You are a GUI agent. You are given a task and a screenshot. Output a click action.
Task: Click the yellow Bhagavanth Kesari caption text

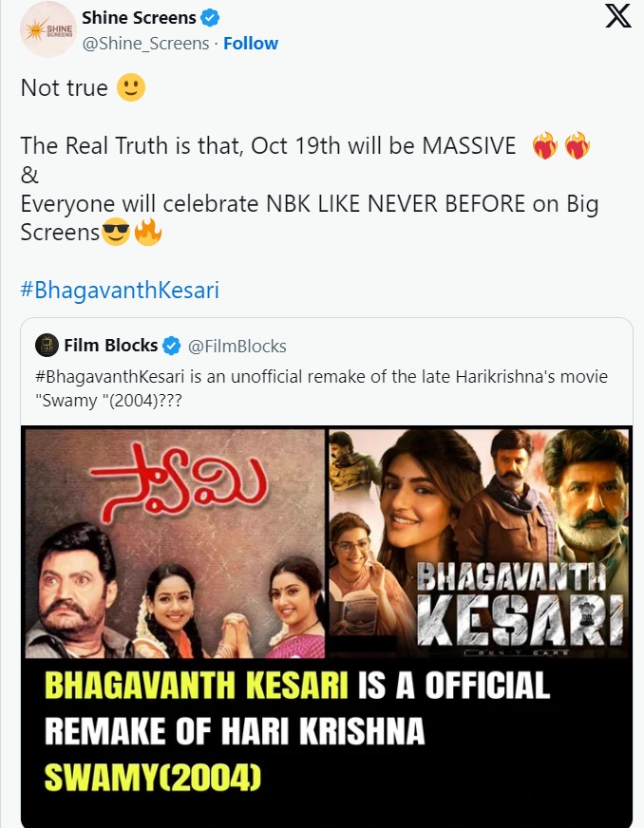click(196, 685)
